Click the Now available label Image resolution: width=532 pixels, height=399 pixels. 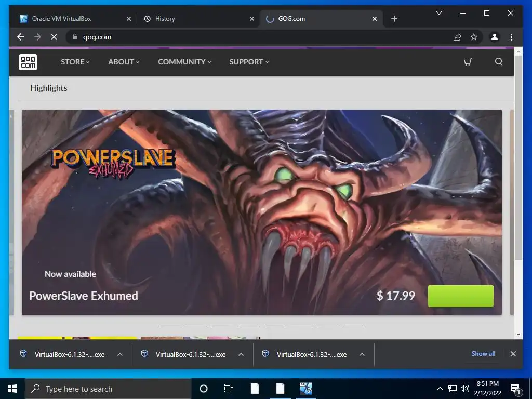click(x=70, y=274)
